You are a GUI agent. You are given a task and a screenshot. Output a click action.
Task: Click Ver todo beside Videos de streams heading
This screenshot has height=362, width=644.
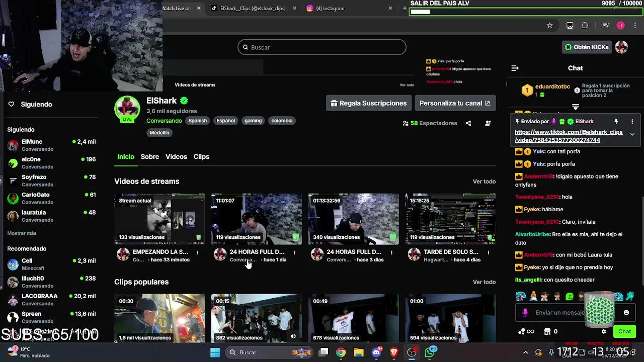pos(484,182)
